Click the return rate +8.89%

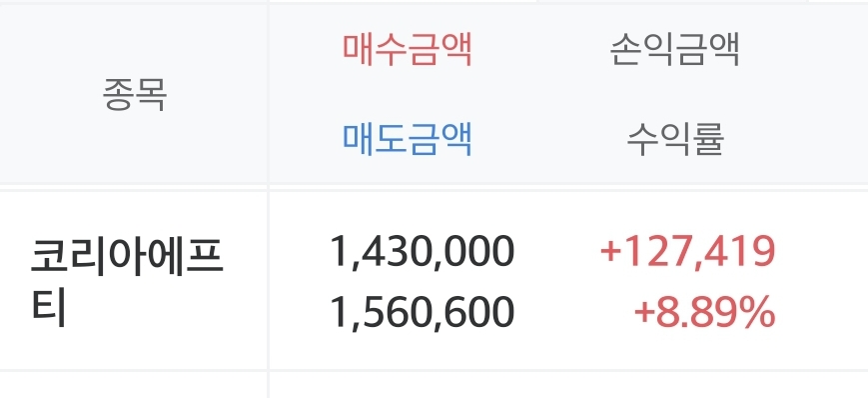(x=704, y=312)
